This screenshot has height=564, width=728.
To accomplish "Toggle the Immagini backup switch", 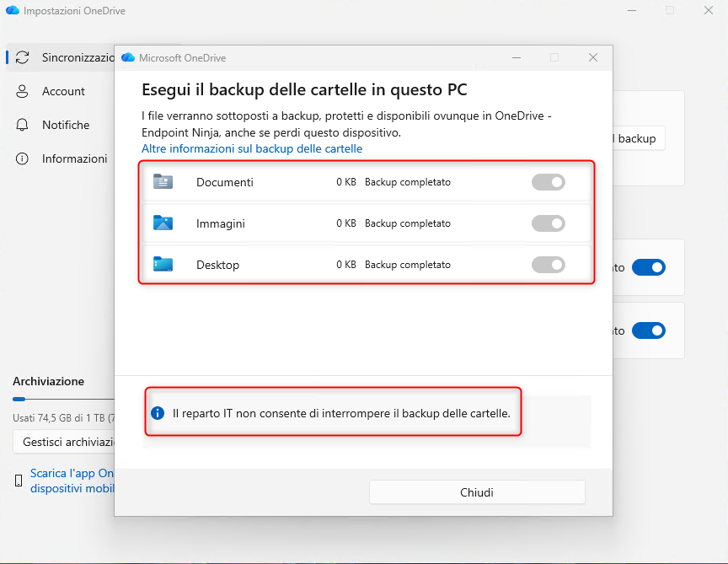I will (x=549, y=223).
